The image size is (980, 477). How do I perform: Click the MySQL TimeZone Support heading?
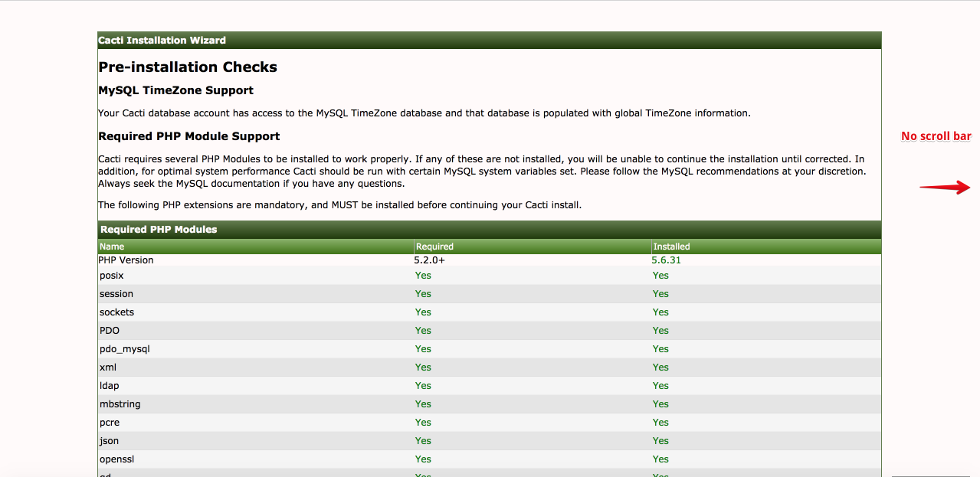(176, 90)
